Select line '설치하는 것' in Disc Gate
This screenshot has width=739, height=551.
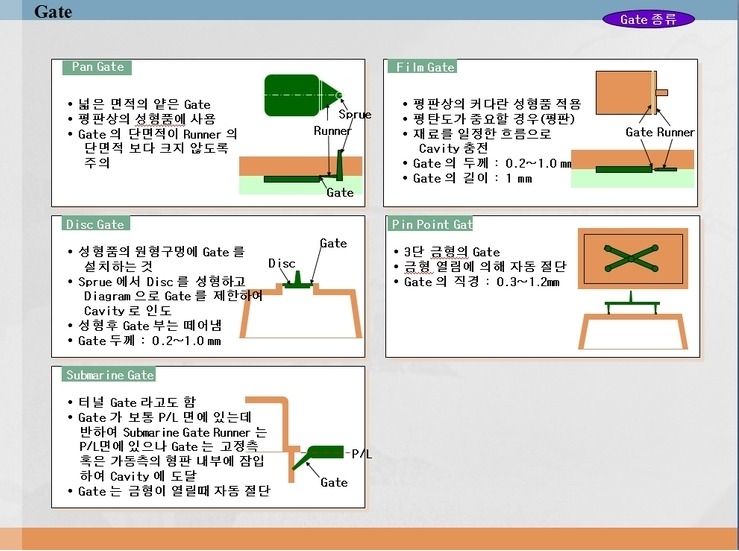[118, 266]
